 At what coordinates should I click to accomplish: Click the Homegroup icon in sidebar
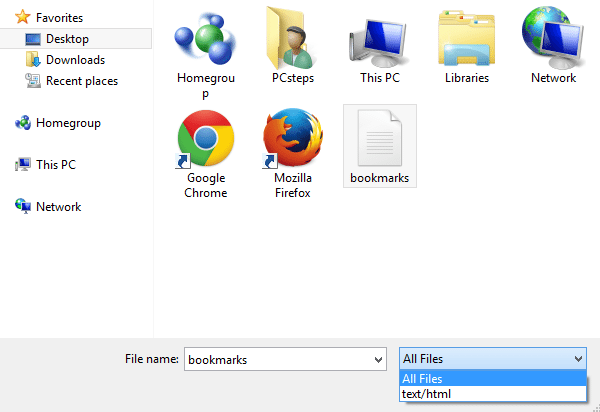pyautogui.click(x=23, y=123)
